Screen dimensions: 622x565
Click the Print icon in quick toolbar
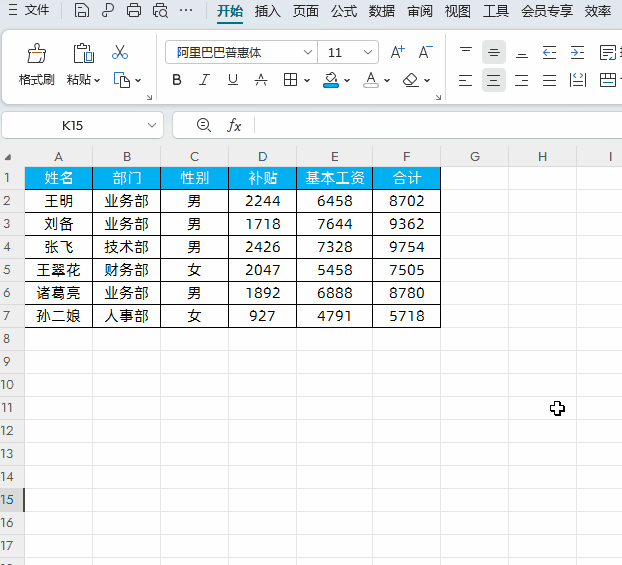133,11
